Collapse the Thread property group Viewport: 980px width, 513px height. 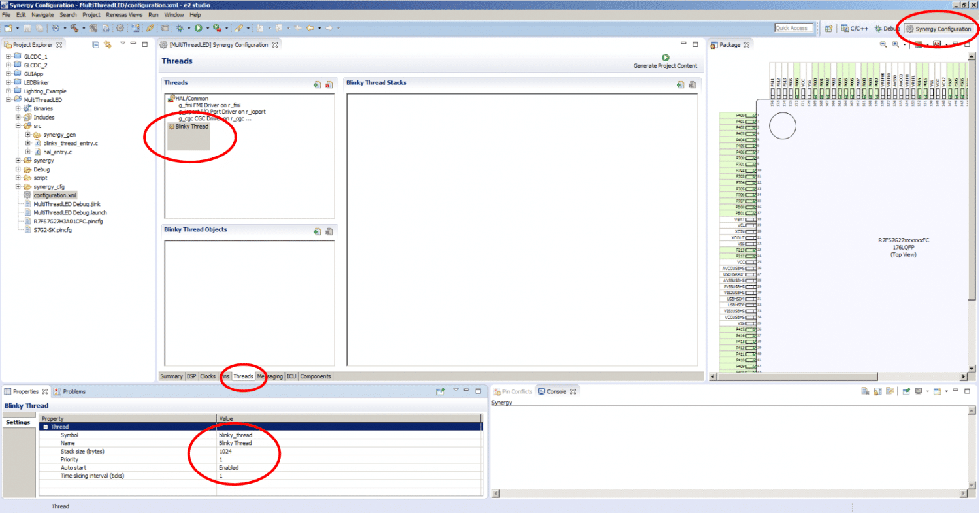click(x=46, y=427)
